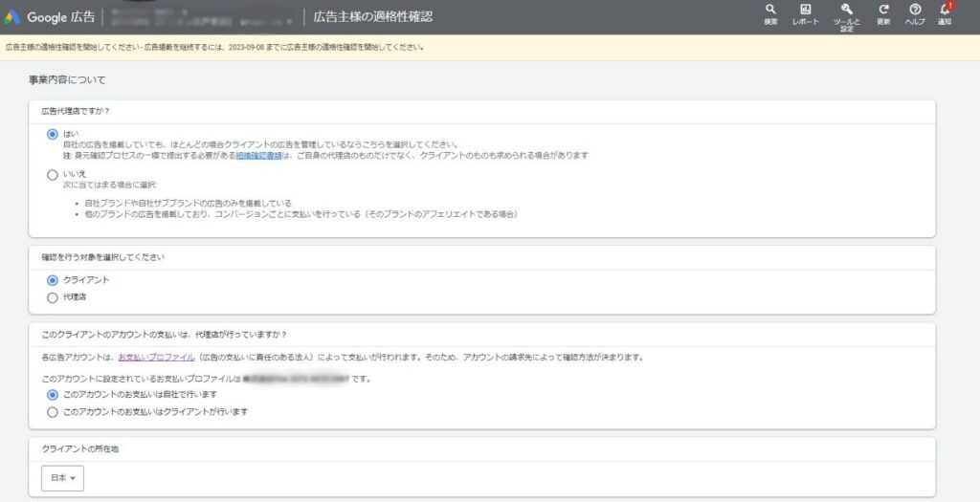Image resolution: width=980 pixels, height=502 pixels.
Task: Select payment by own company (自社) option
Action: click(53, 394)
